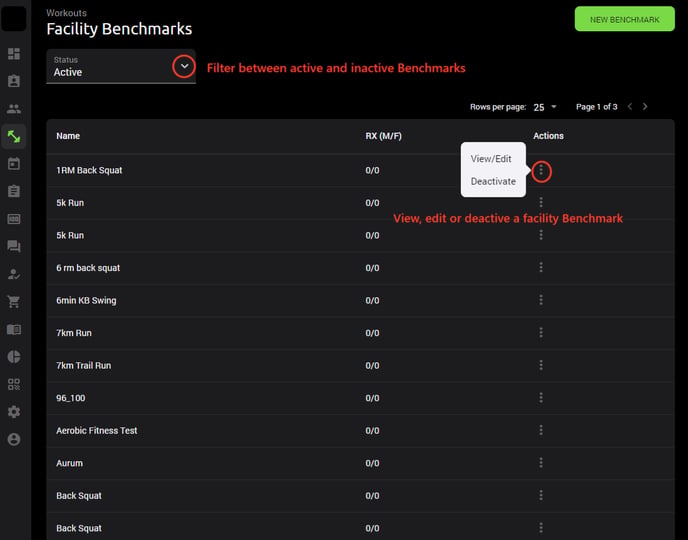Image resolution: width=688 pixels, height=540 pixels.
Task: Select the 96_100 benchmark name
Action: [71, 398]
